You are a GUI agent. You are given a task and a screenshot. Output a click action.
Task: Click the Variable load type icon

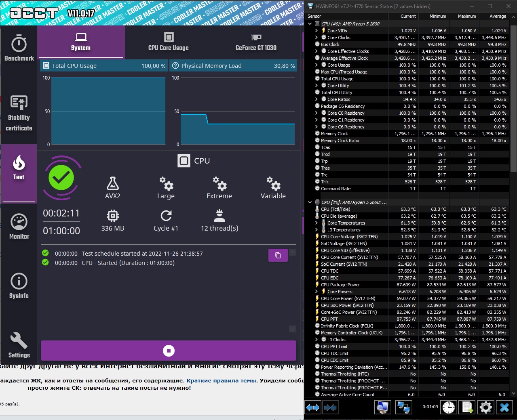click(x=273, y=184)
